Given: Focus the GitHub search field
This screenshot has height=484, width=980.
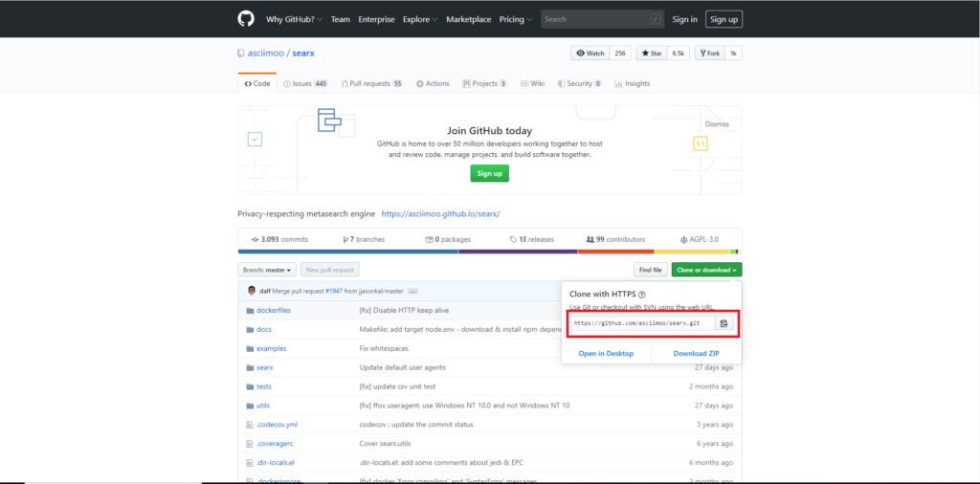Looking at the screenshot, I should tap(601, 19).
